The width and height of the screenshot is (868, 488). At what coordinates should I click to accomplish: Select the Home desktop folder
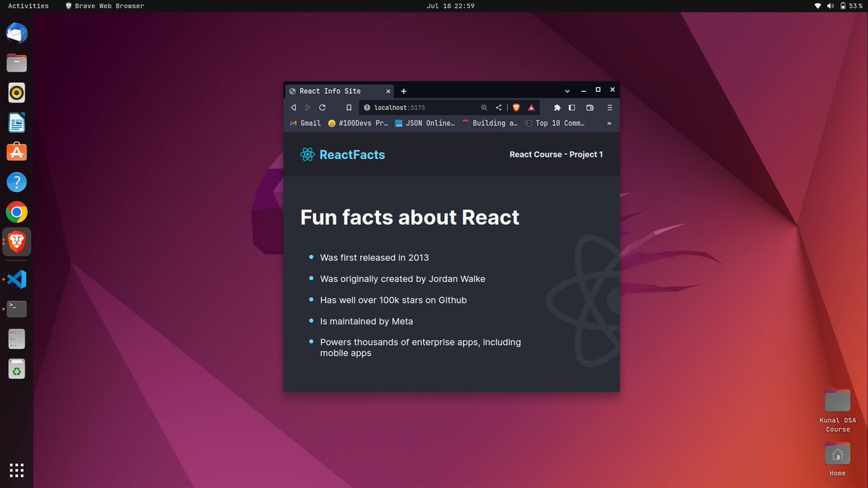pyautogui.click(x=838, y=459)
